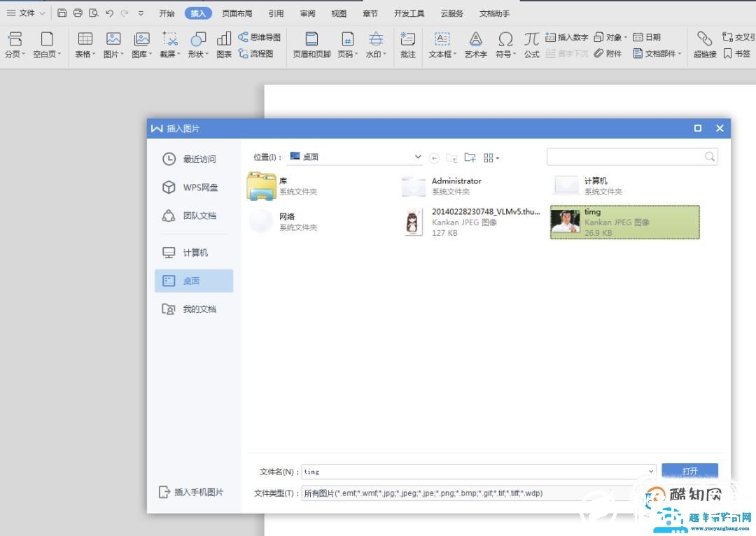The height and width of the screenshot is (536, 756).
Task: Expand the quick access toolbar customize arrow
Action: tap(141, 13)
